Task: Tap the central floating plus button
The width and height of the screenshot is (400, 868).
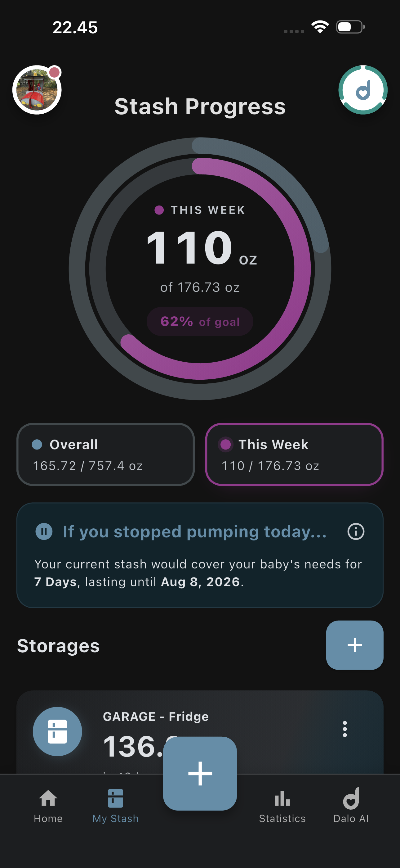Action: point(200,773)
